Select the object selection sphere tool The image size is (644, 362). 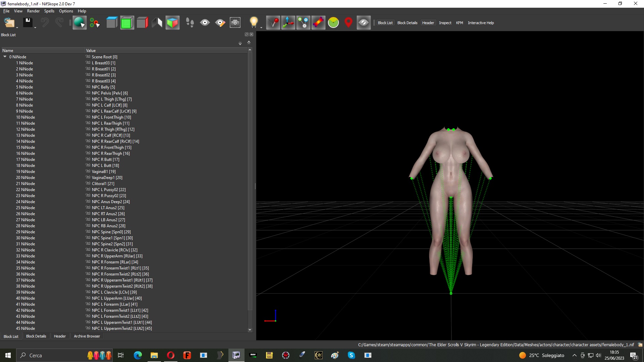pos(79,22)
